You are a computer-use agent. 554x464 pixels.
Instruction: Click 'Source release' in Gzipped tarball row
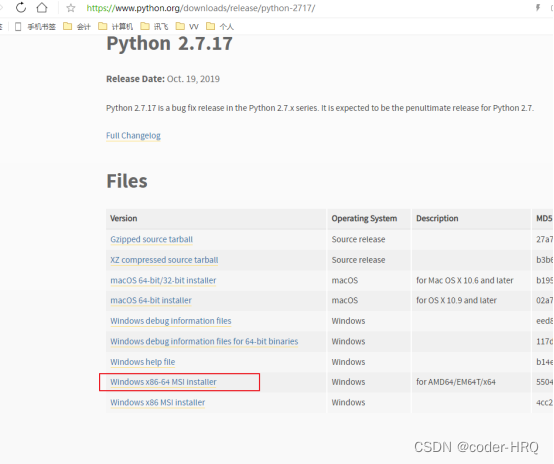358,239
